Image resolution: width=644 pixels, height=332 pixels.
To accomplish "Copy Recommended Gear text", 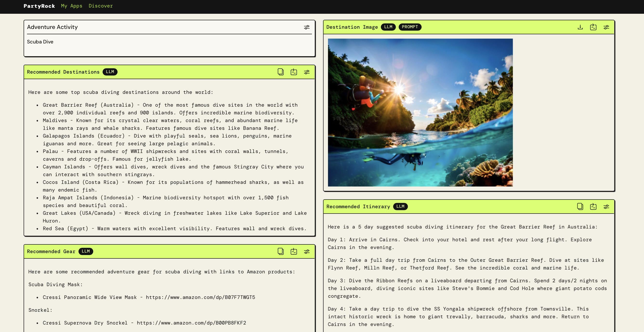I will [281, 251].
